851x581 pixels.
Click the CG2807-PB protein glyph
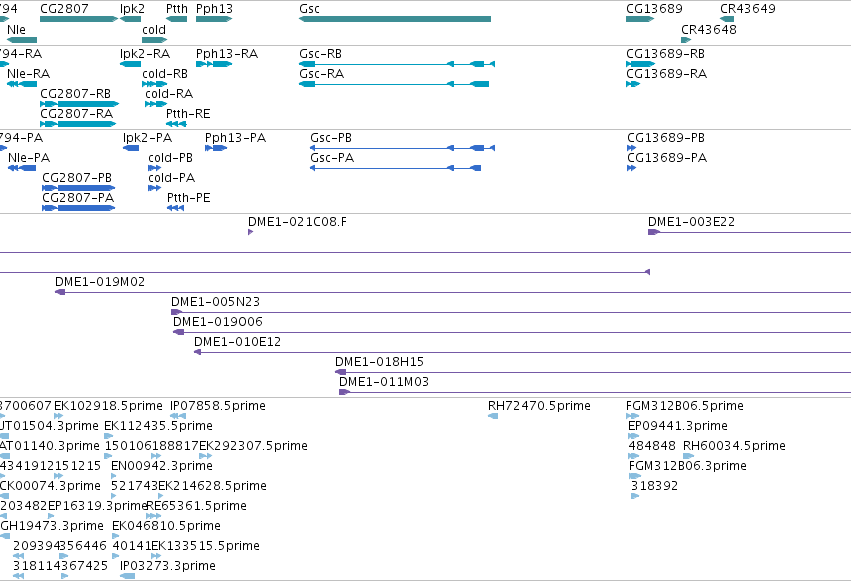pyautogui.click(x=79, y=188)
